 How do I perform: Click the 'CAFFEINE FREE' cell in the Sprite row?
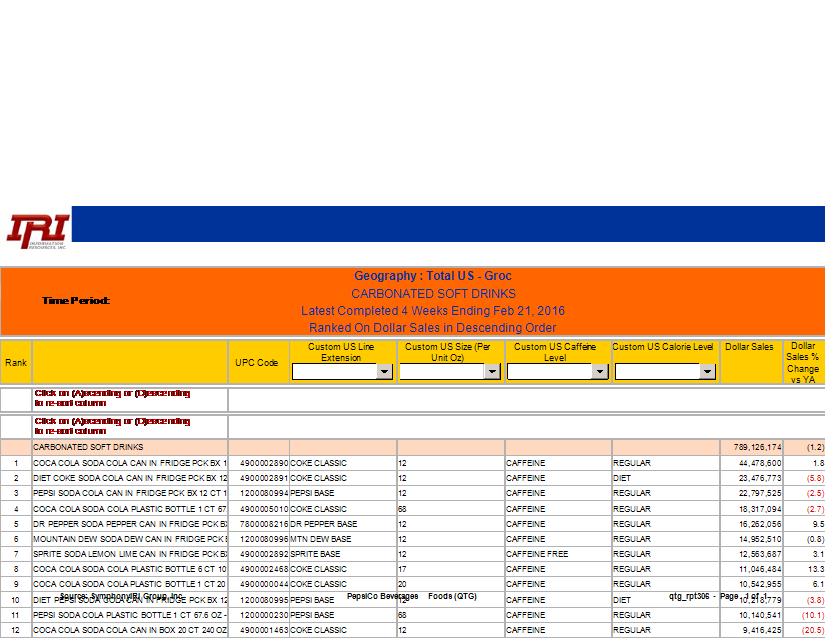point(537,554)
